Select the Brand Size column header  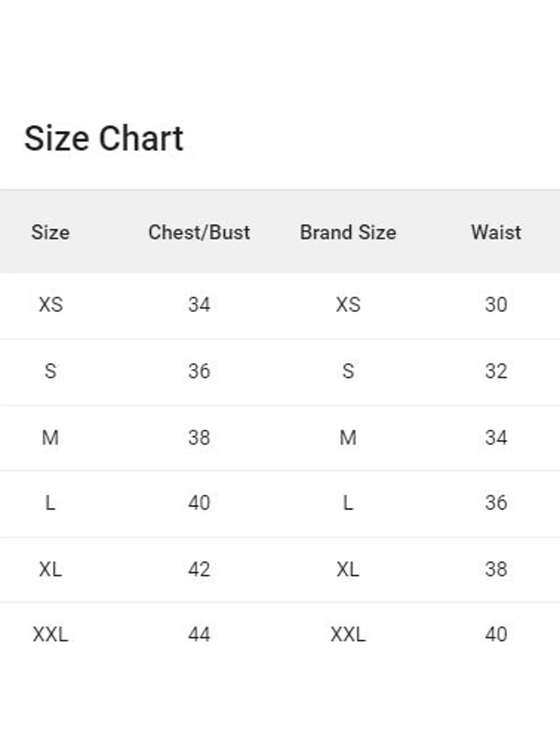point(348,232)
